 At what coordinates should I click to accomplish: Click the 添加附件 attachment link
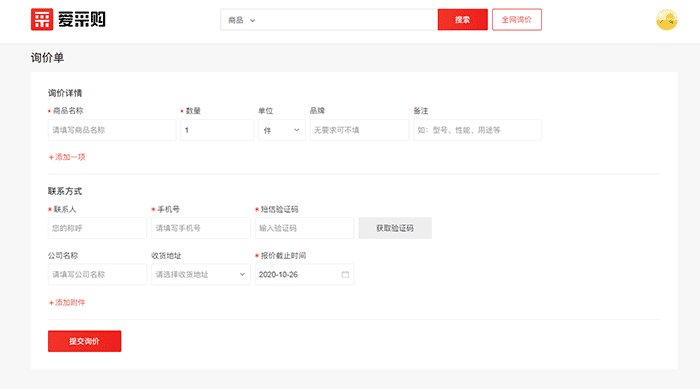(67, 303)
